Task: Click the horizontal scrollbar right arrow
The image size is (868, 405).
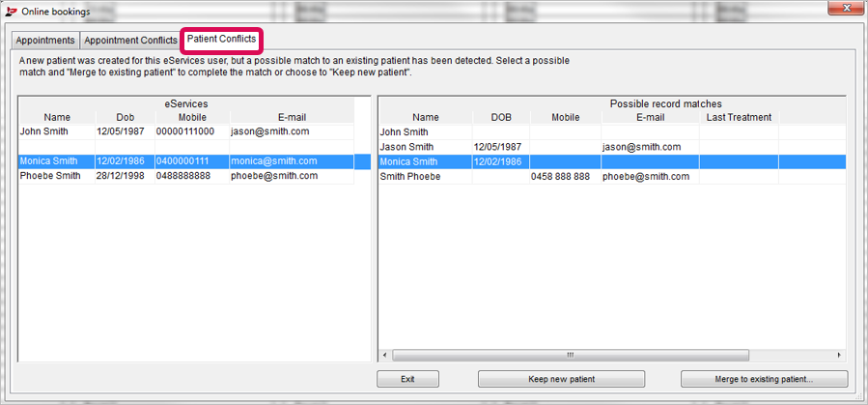Action: pos(839,355)
